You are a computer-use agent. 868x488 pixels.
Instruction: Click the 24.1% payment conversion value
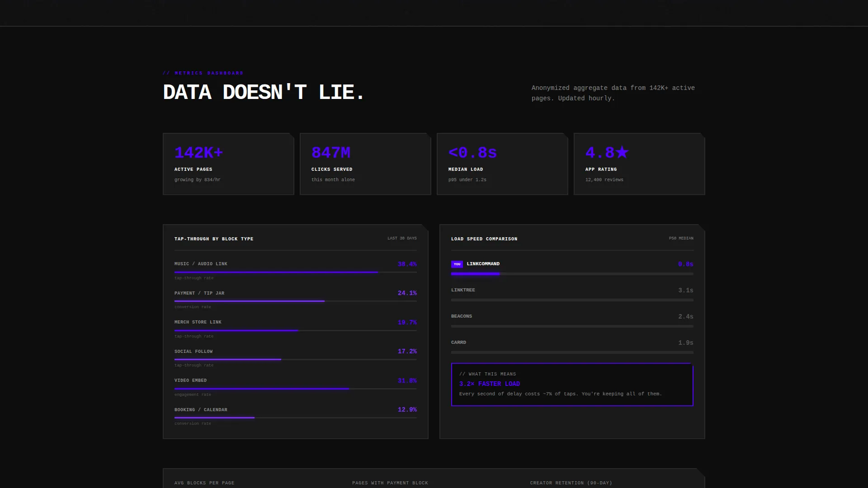[x=407, y=293]
